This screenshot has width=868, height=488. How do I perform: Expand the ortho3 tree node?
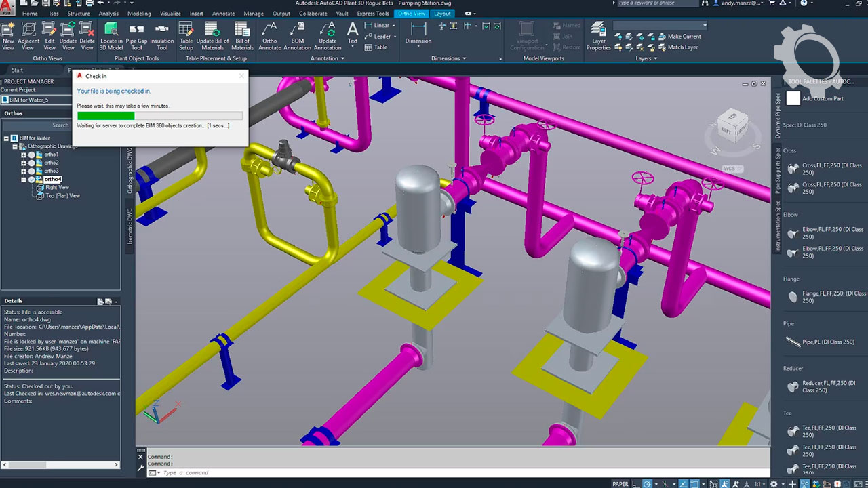tap(23, 171)
